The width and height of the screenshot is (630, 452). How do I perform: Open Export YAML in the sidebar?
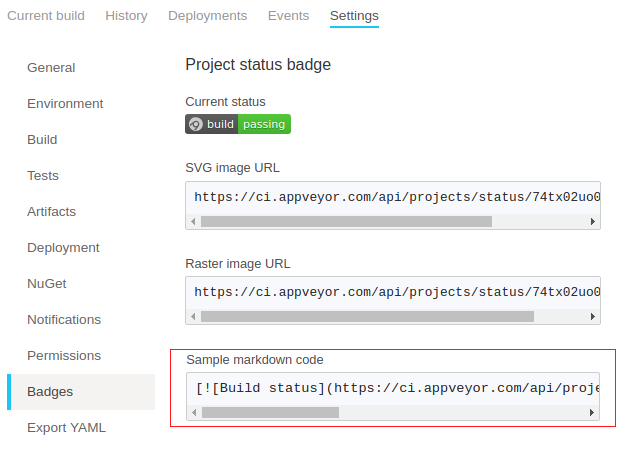66,428
